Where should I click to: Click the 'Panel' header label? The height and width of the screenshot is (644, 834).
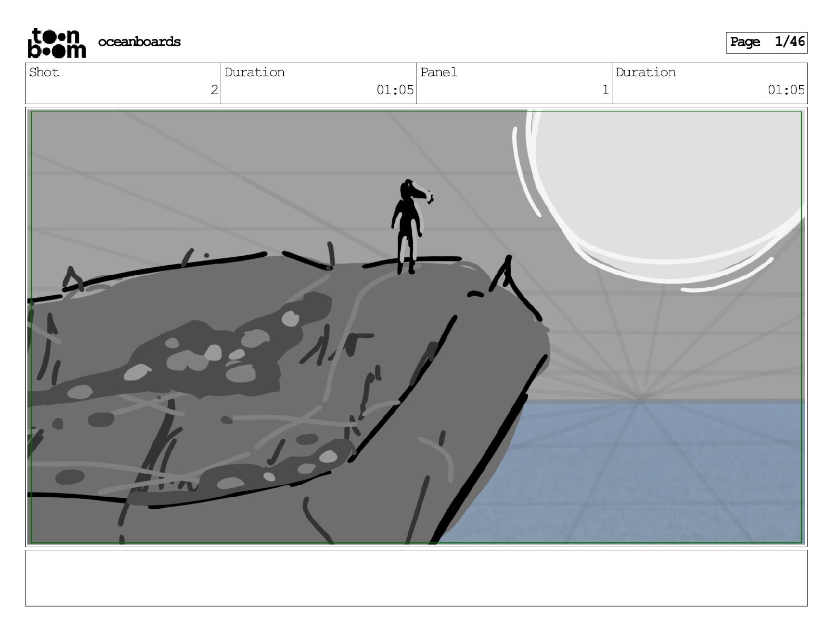click(x=439, y=73)
